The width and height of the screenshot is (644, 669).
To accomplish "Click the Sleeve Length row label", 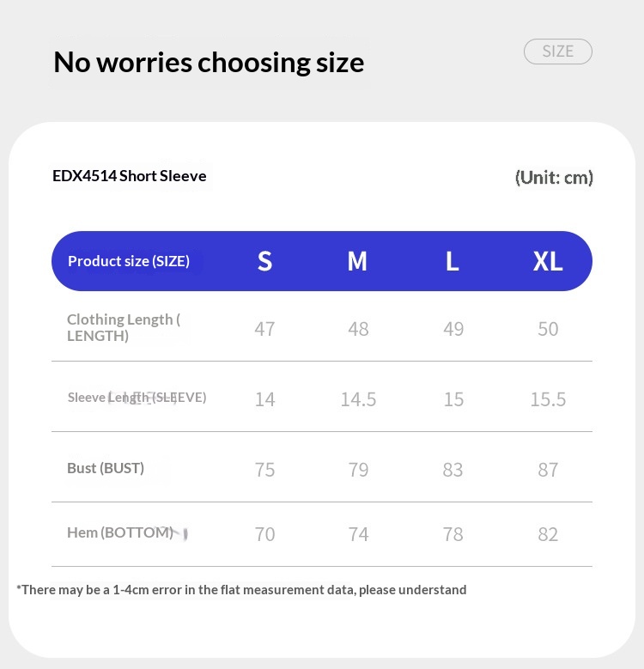I will (x=137, y=398).
